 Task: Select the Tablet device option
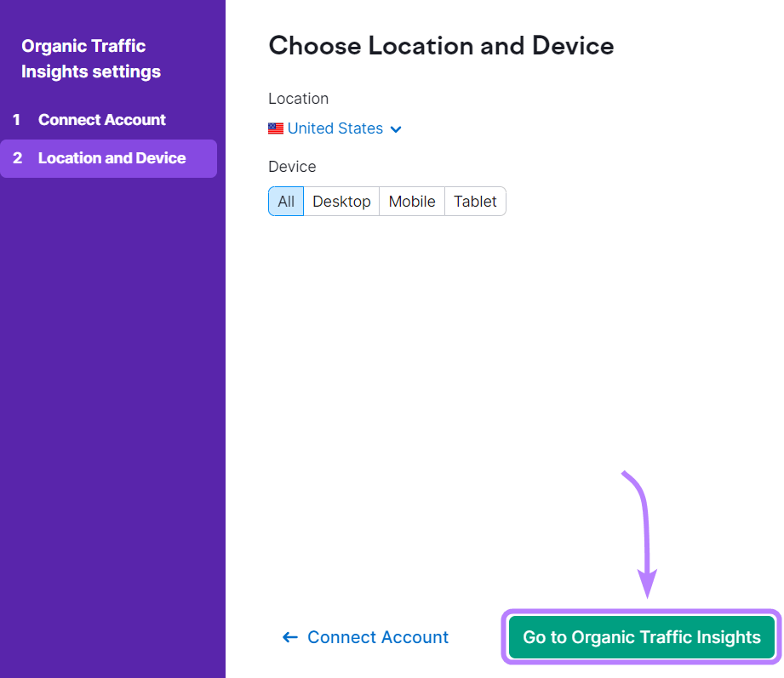pos(475,202)
